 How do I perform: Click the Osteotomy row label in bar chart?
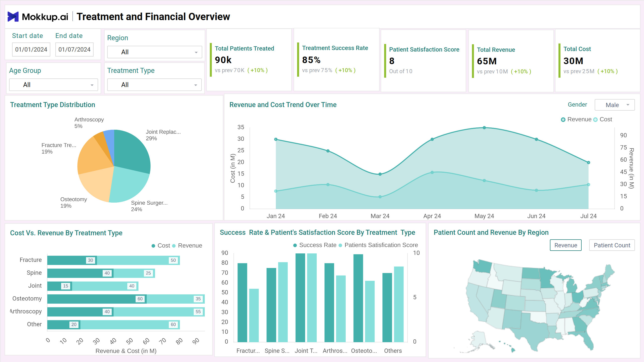(x=27, y=298)
